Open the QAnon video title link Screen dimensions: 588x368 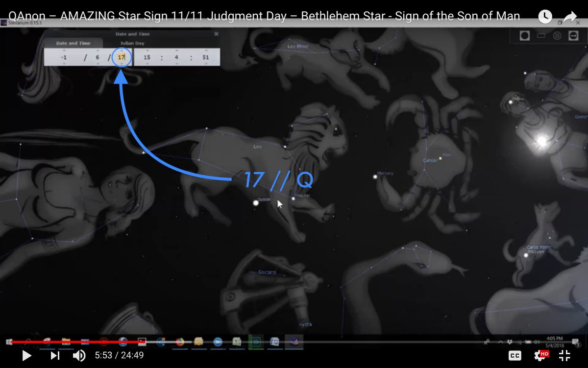pyautogui.click(x=264, y=16)
